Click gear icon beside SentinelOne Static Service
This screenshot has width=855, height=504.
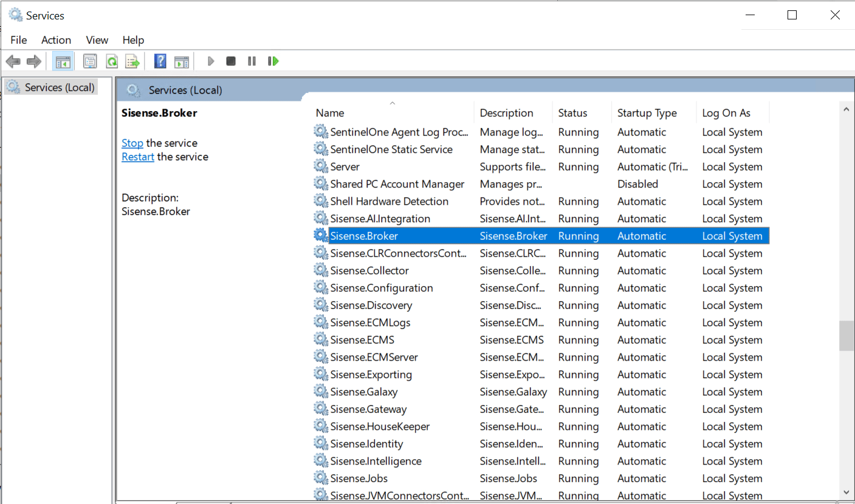click(320, 149)
